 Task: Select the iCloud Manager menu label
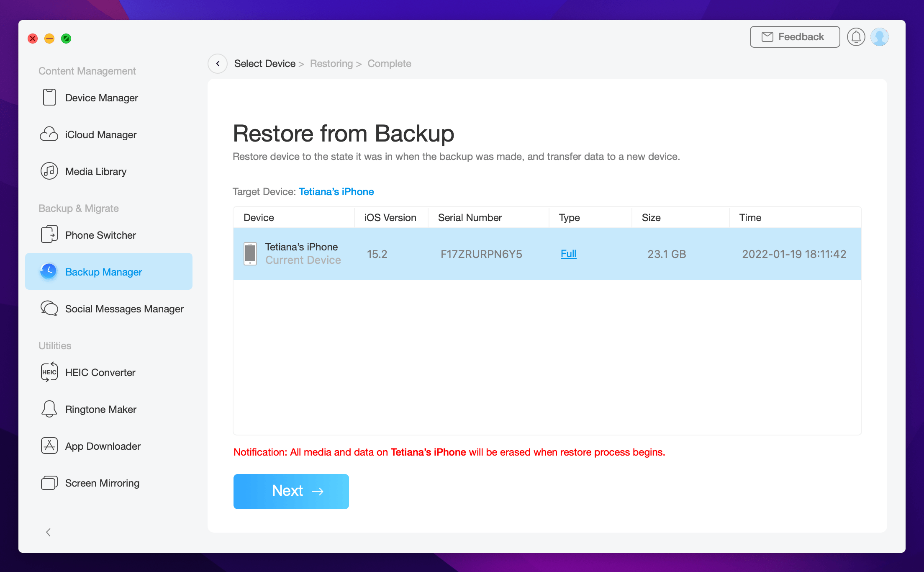(101, 134)
